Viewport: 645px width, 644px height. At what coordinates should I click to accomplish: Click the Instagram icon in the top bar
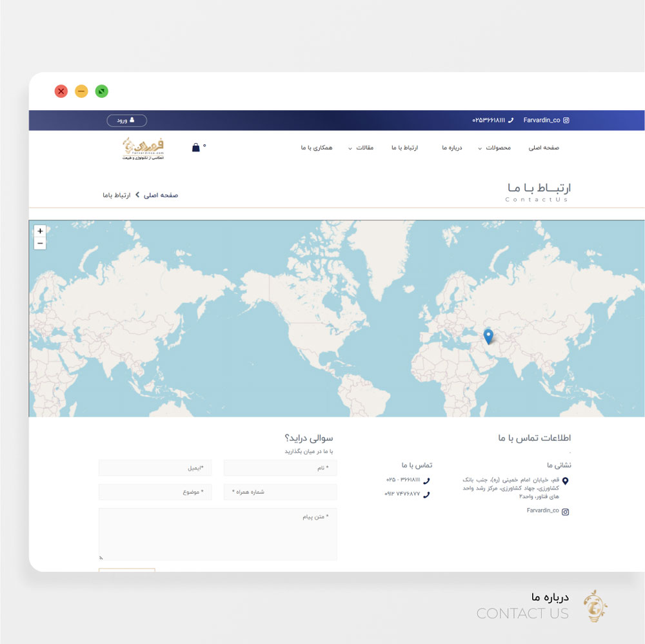point(566,121)
